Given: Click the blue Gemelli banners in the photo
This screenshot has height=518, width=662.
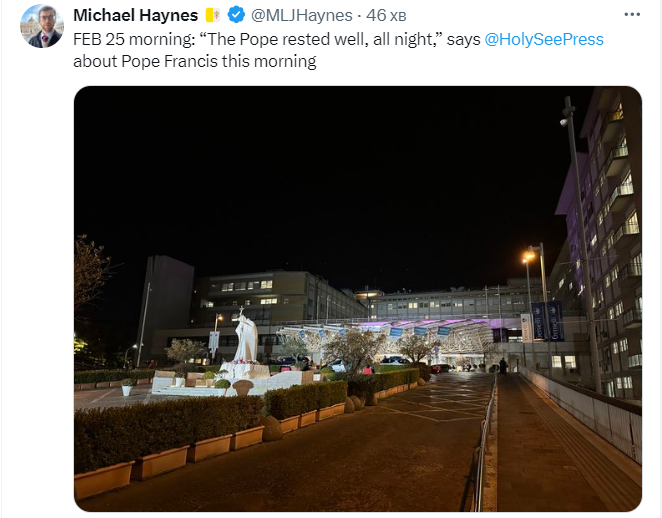Looking at the screenshot, I should coord(548,321).
